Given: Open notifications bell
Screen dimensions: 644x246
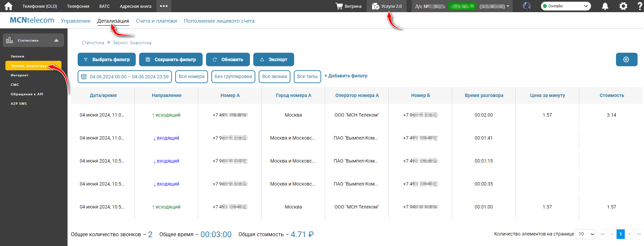Looking at the screenshot, I should (605, 6).
